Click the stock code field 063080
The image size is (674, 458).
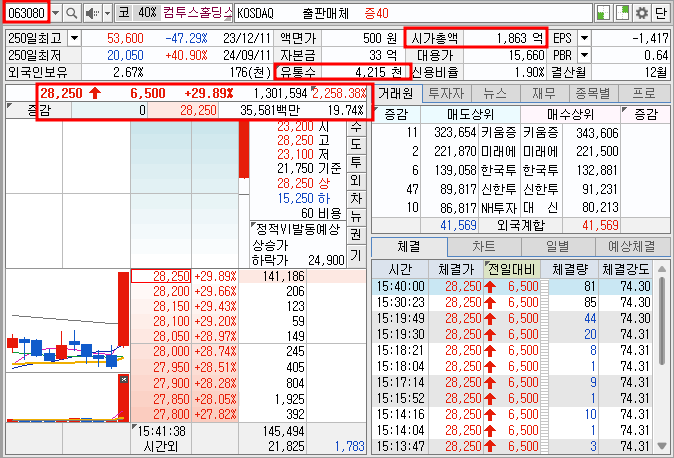[x=26, y=13]
